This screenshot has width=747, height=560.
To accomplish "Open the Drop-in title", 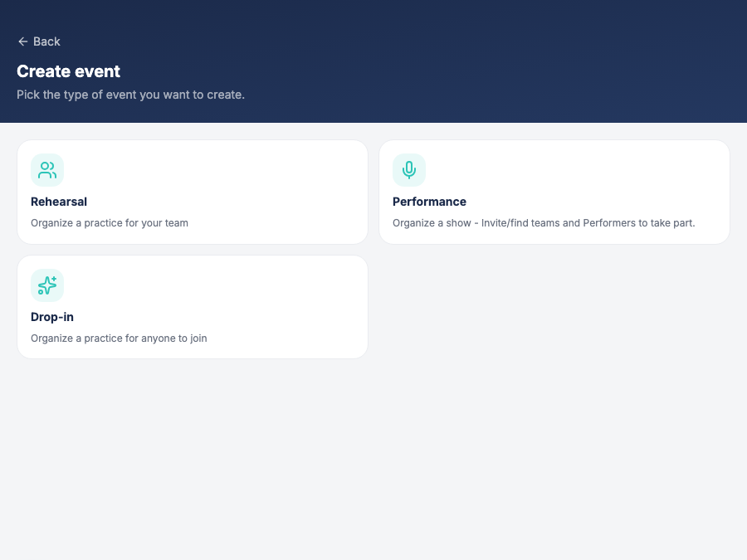I will [52, 317].
